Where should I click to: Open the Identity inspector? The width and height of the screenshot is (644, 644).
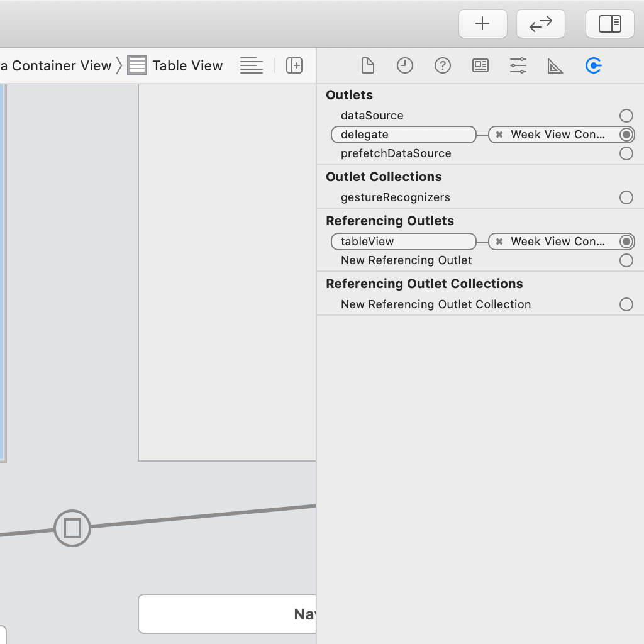click(x=480, y=65)
